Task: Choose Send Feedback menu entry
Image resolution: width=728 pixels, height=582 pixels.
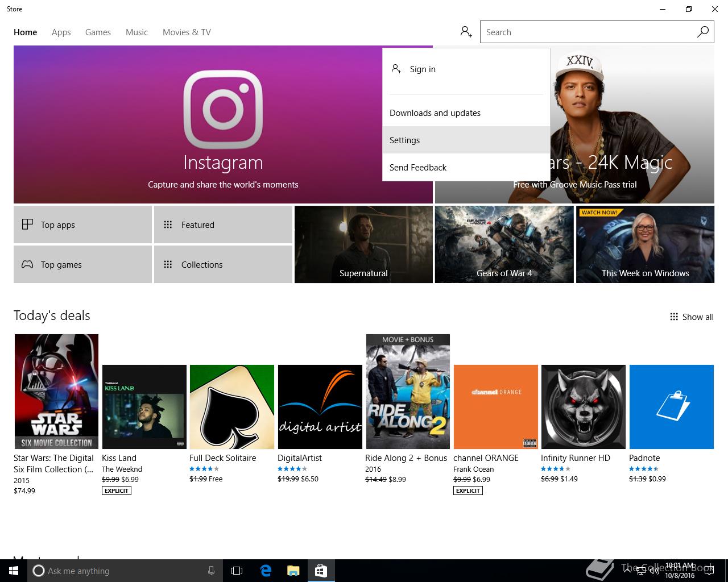Action: [x=466, y=167]
